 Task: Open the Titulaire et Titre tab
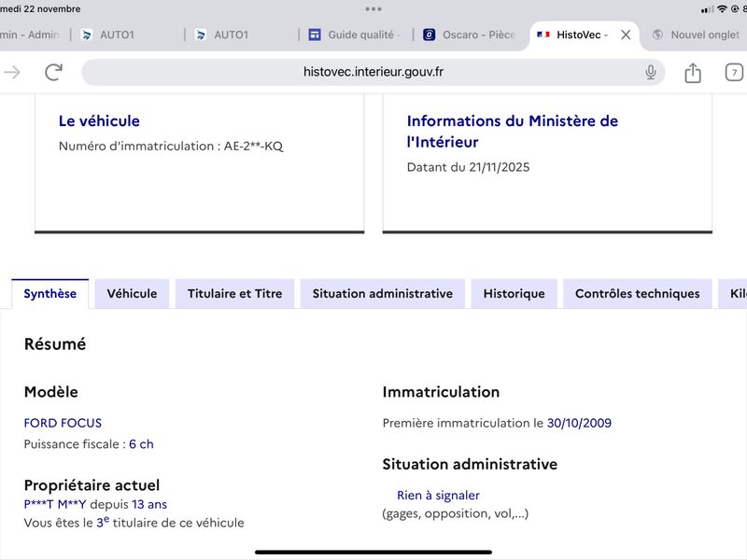point(235,294)
